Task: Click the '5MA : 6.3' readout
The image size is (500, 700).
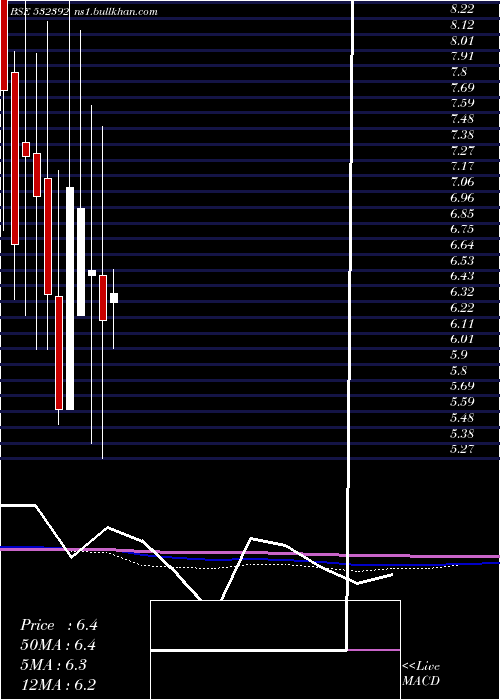Action: [x=54, y=665]
